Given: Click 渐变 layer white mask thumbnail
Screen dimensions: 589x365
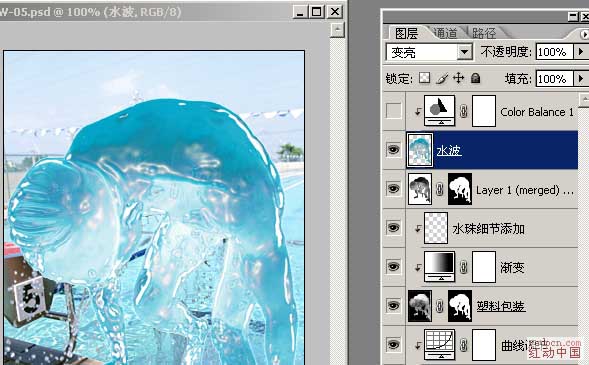Looking at the screenshot, I should click(x=484, y=267).
